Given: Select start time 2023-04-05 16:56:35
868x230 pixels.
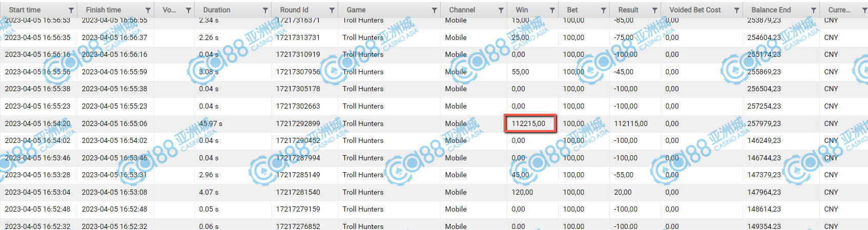Looking at the screenshot, I should tap(37, 37).
